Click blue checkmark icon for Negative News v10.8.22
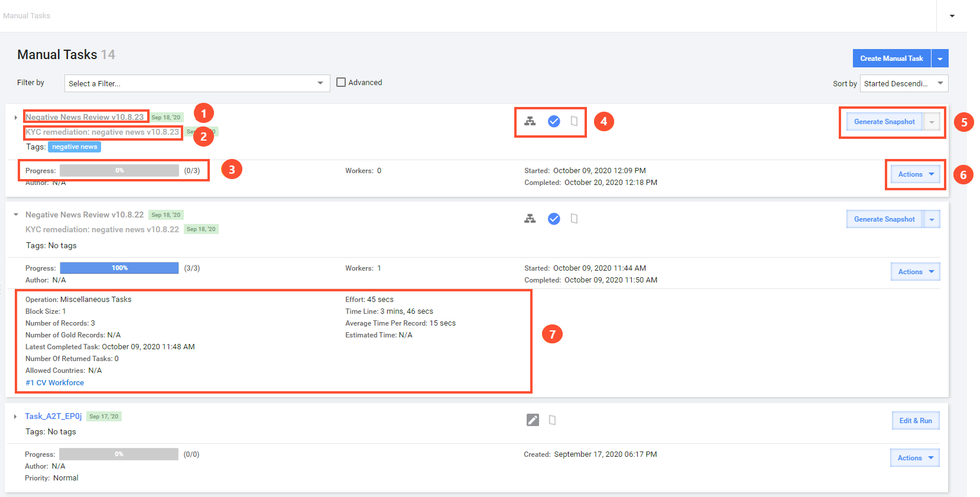Screen dimensions: 980x497 (554, 219)
